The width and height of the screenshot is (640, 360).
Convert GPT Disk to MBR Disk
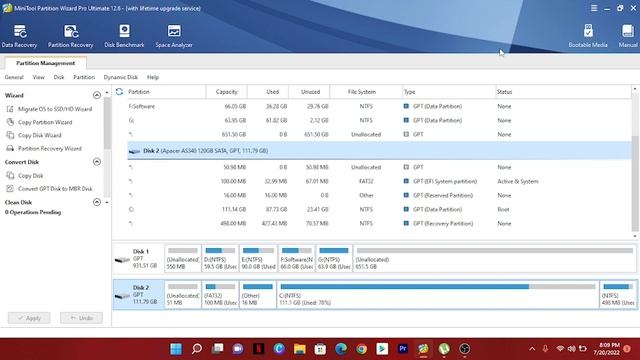[x=49, y=189]
